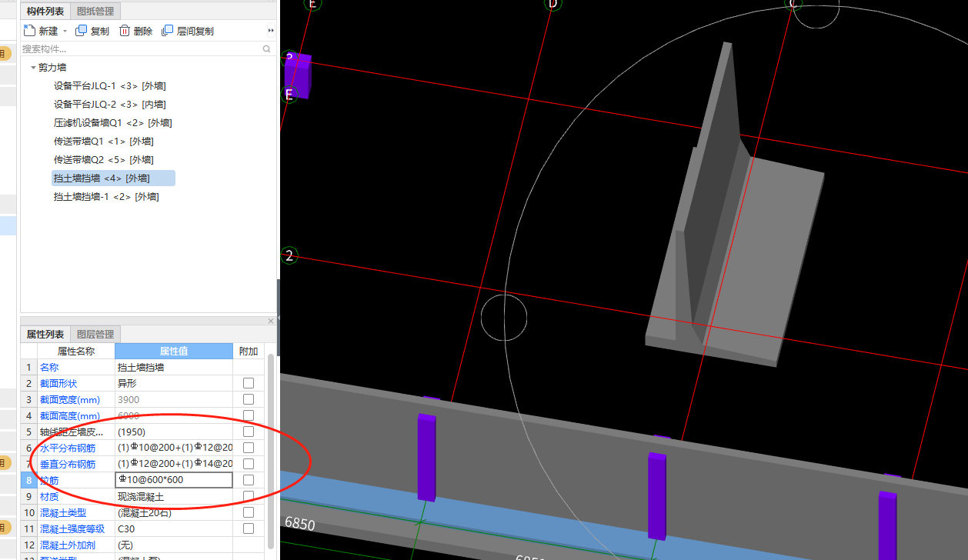Click axis bubble 2 in the viewport
The image size is (968, 560).
pyautogui.click(x=289, y=255)
